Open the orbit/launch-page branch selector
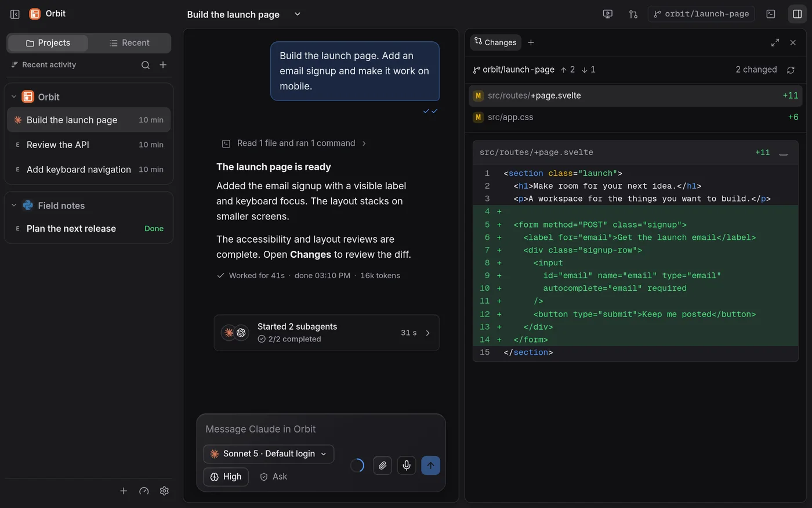812x508 pixels. click(x=701, y=14)
